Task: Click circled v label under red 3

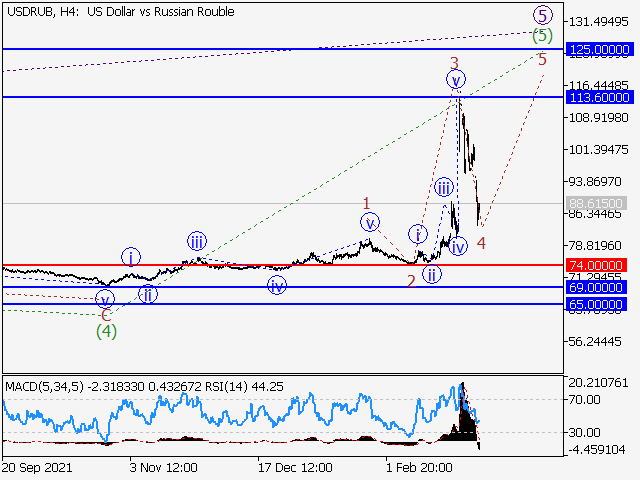Action: [x=456, y=80]
